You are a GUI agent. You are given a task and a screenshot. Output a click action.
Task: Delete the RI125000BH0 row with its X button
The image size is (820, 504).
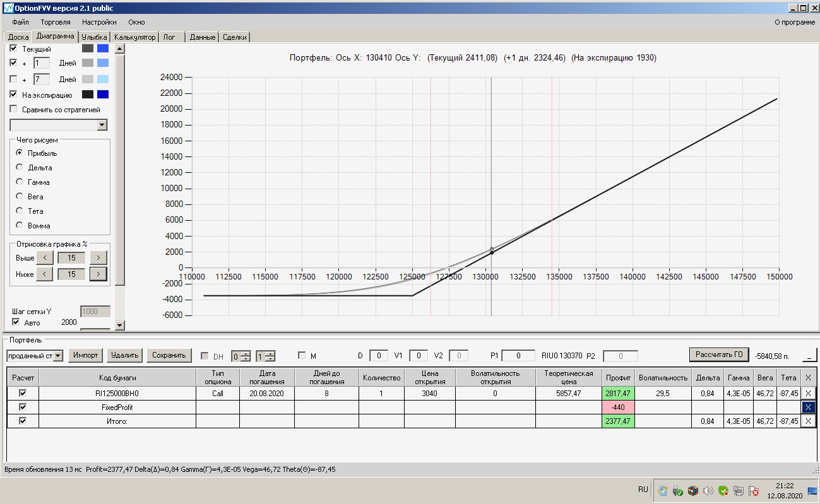coord(808,393)
